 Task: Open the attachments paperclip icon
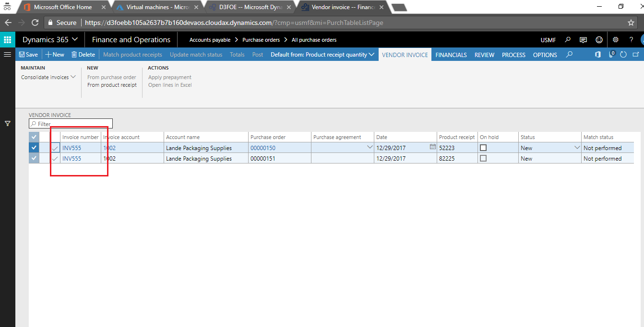[x=611, y=55]
